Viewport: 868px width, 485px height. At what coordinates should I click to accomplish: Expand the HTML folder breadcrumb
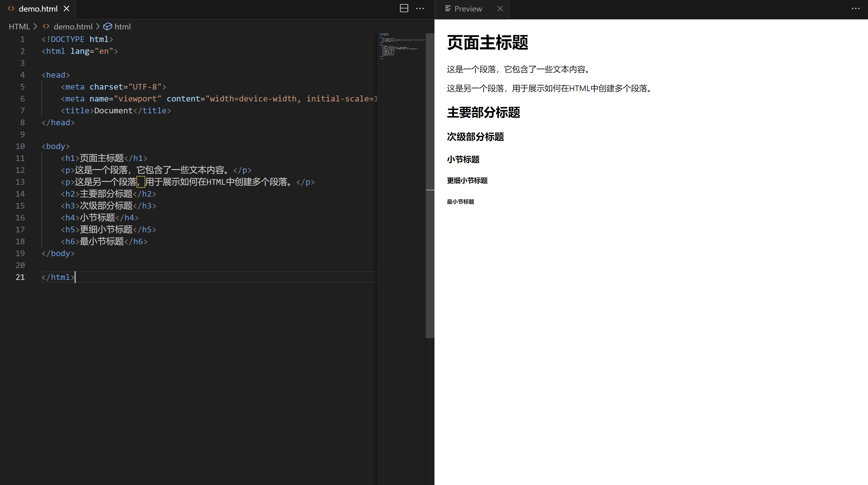point(19,27)
